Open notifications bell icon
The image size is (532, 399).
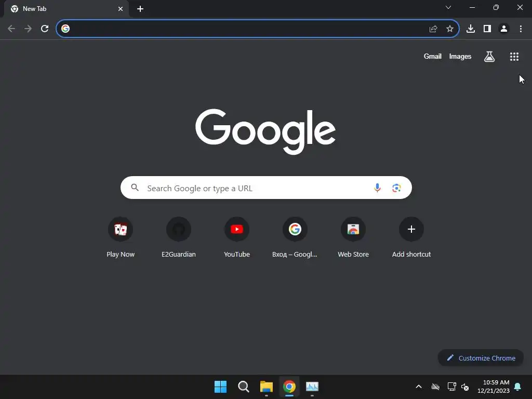pyautogui.click(x=517, y=387)
